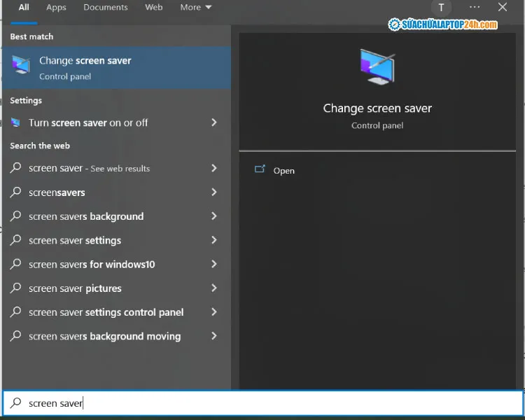This screenshot has width=525, height=420.
Task: Expand 'screen saver settings control panel' chevron
Action: point(214,312)
